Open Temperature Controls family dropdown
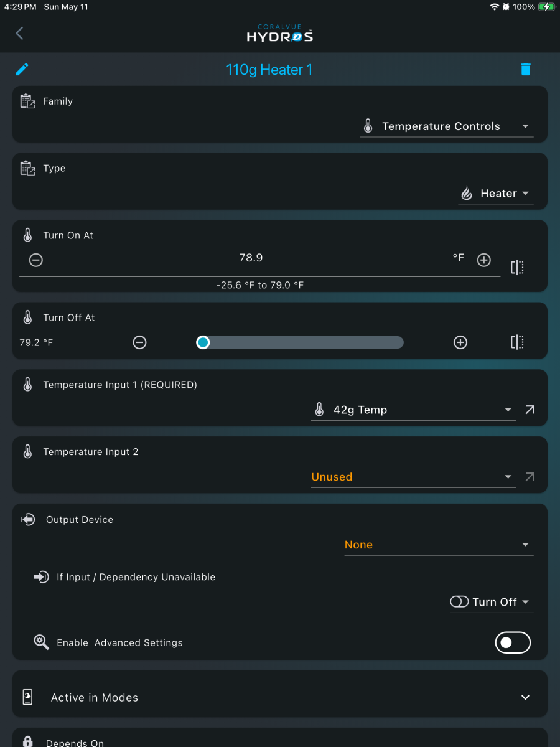 click(447, 126)
